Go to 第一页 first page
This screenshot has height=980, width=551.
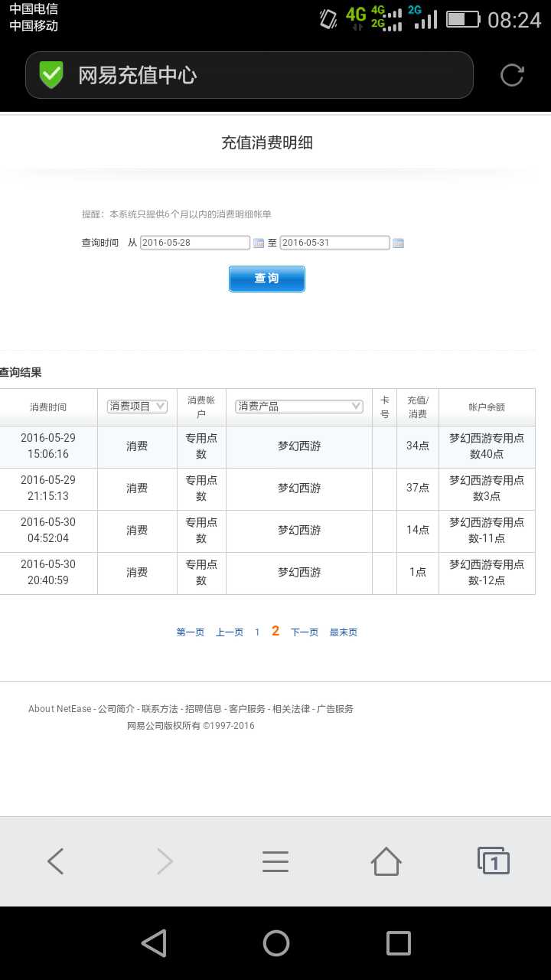pos(191,632)
